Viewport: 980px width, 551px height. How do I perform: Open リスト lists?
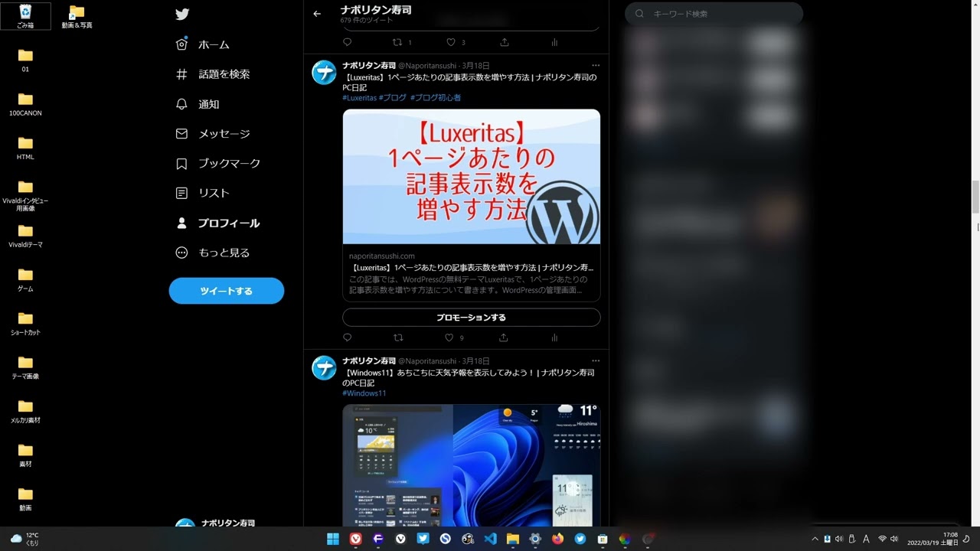203,193
